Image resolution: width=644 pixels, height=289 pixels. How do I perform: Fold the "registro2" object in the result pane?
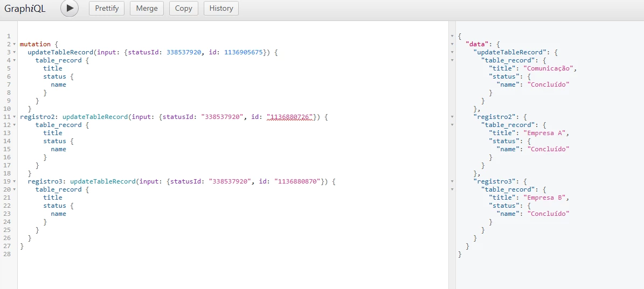pos(452,117)
